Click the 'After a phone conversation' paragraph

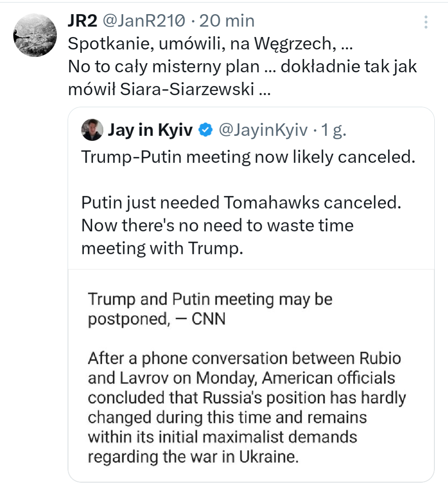click(x=247, y=398)
